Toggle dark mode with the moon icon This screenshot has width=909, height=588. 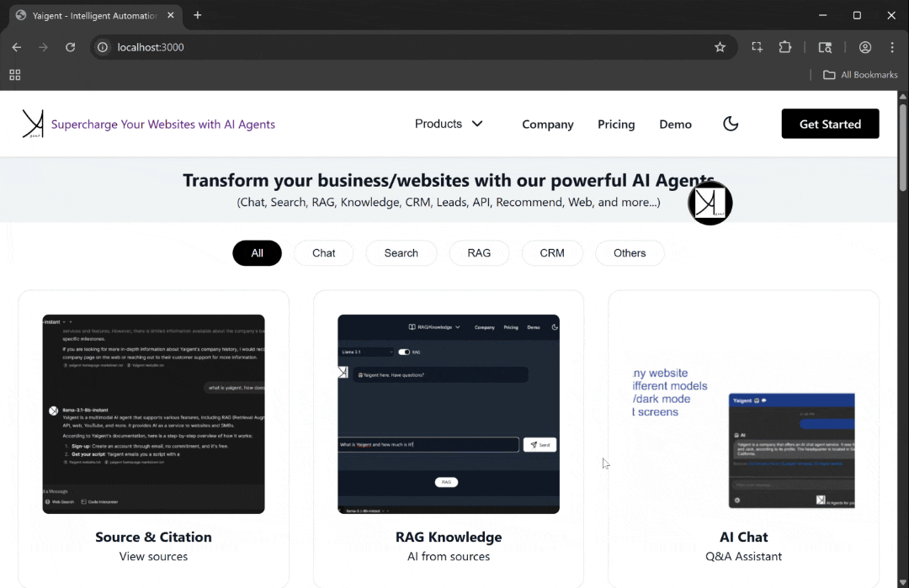[x=731, y=124]
